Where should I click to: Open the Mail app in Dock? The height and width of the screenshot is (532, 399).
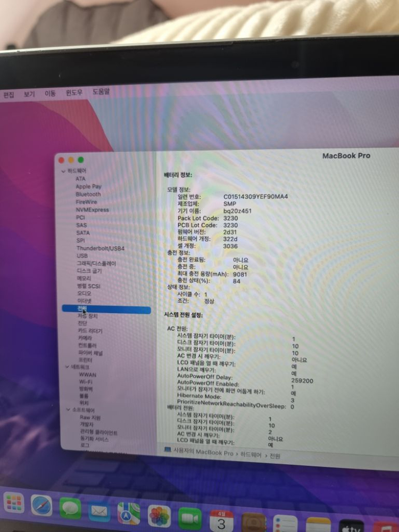click(x=99, y=511)
